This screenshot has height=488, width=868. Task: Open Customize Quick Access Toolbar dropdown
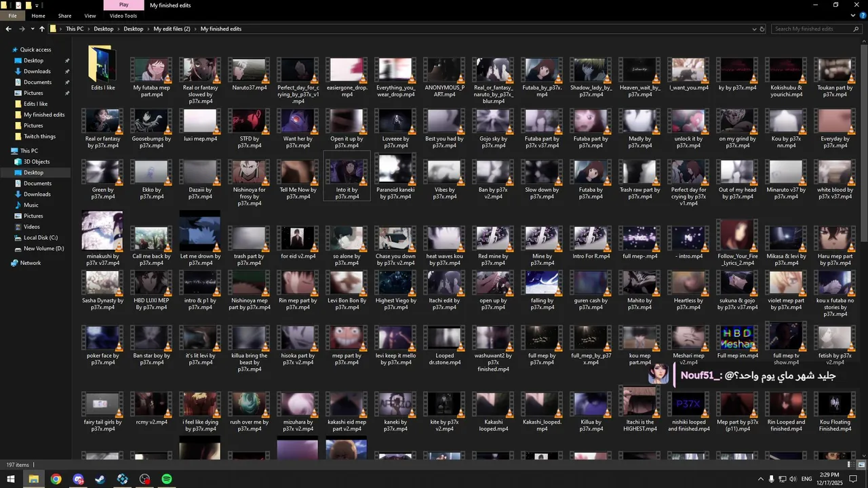tap(35, 5)
